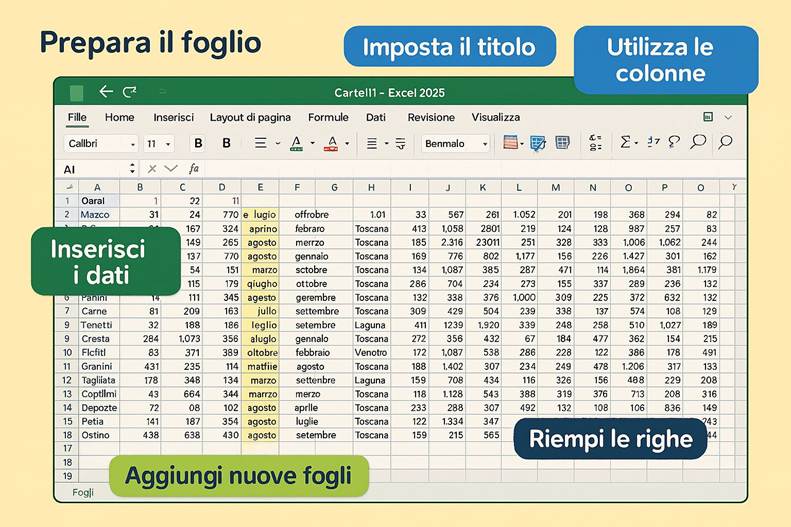791x527 pixels.
Task: Click the checkmark confirm icon in the formula bar
Action: coord(171,168)
